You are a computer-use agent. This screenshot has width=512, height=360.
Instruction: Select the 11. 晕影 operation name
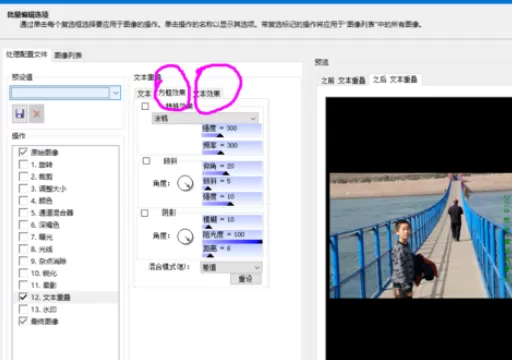(x=43, y=285)
